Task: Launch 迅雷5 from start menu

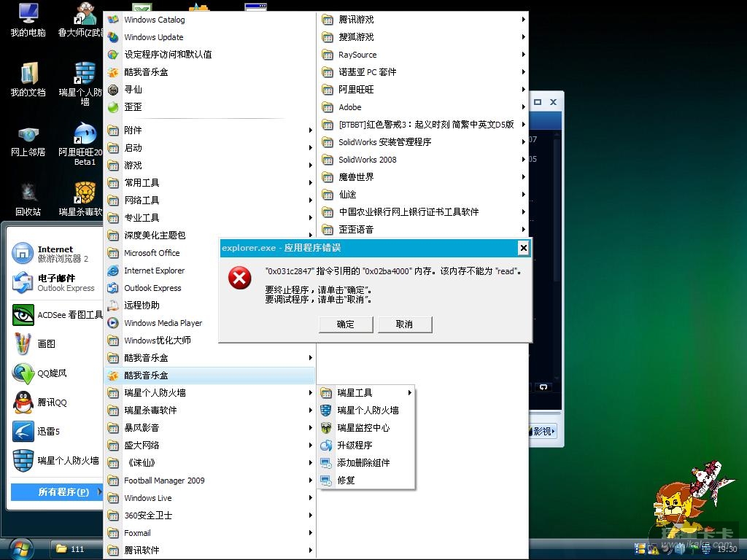Action: click(x=56, y=432)
